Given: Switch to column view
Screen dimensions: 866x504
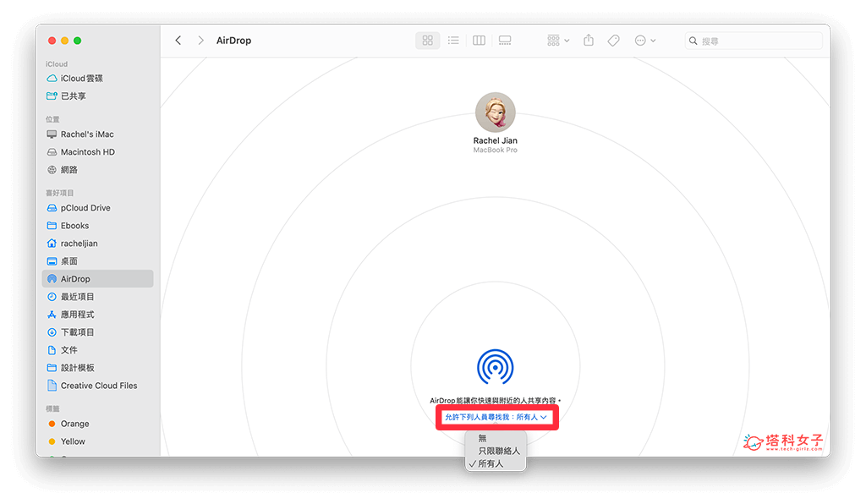Looking at the screenshot, I should (479, 41).
